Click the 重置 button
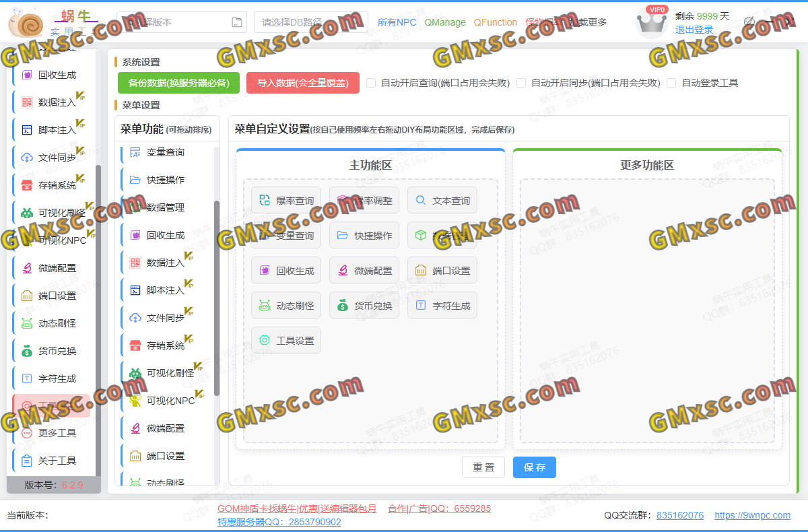Image resolution: width=808 pixels, height=532 pixels. click(483, 467)
